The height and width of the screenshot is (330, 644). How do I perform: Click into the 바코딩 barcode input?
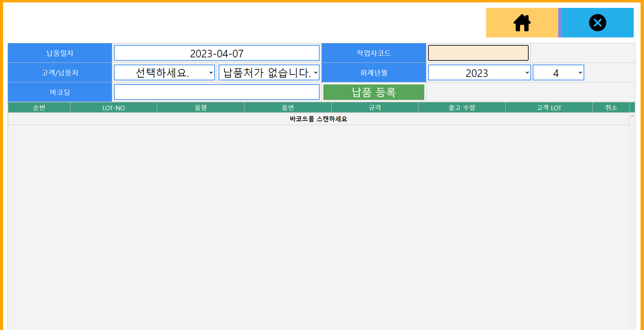point(217,92)
